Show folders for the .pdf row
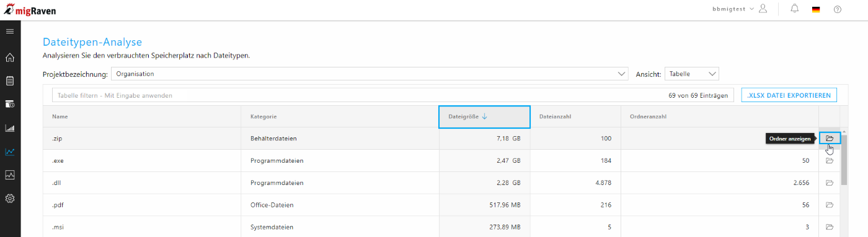This screenshot has height=237, width=868. [x=830, y=205]
